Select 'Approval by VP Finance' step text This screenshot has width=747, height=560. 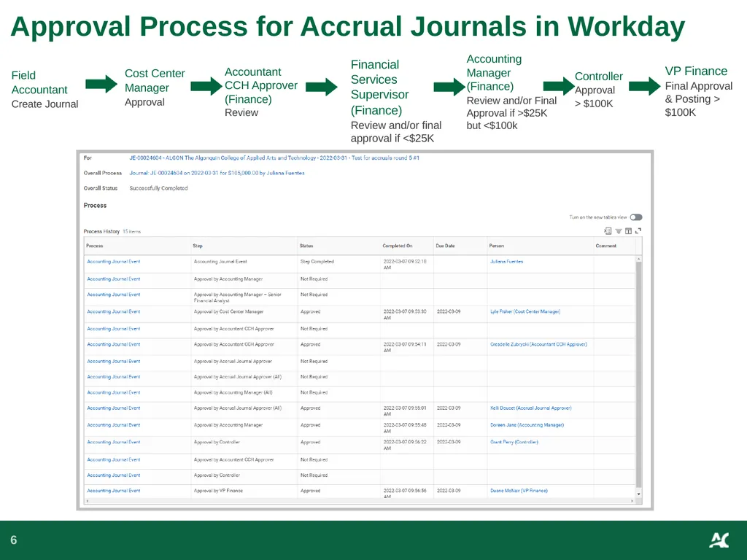point(218,491)
